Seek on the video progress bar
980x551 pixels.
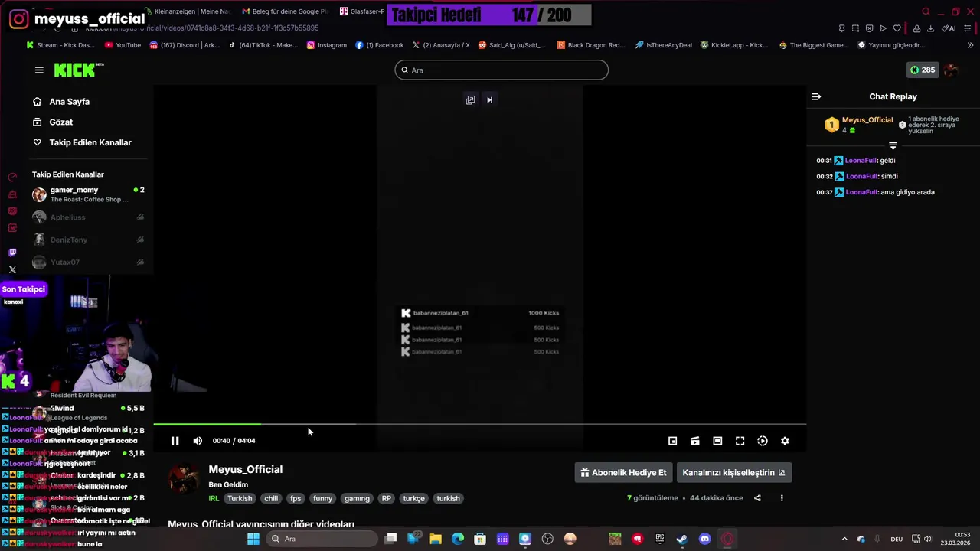point(479,424)
